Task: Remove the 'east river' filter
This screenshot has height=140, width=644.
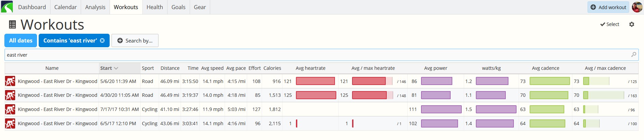Action: [102, 40]
